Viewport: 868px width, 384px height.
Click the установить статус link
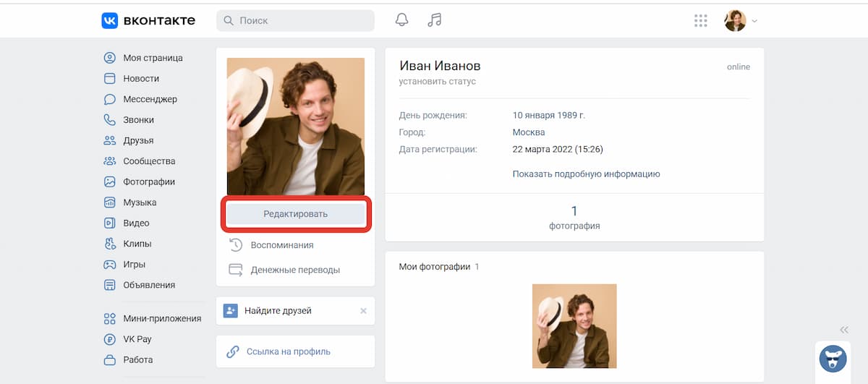[x=437, y=82]
